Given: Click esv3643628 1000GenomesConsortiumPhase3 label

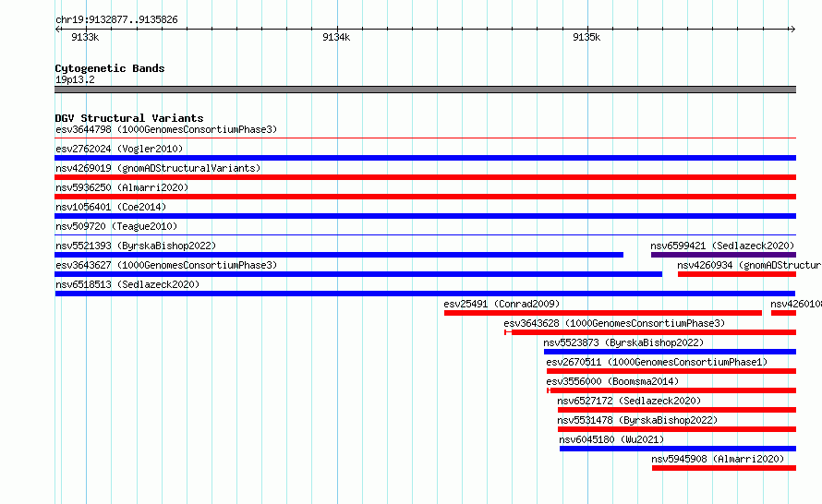Looking at the screenshot, I should pyautogui.click(x=614, y=323).
